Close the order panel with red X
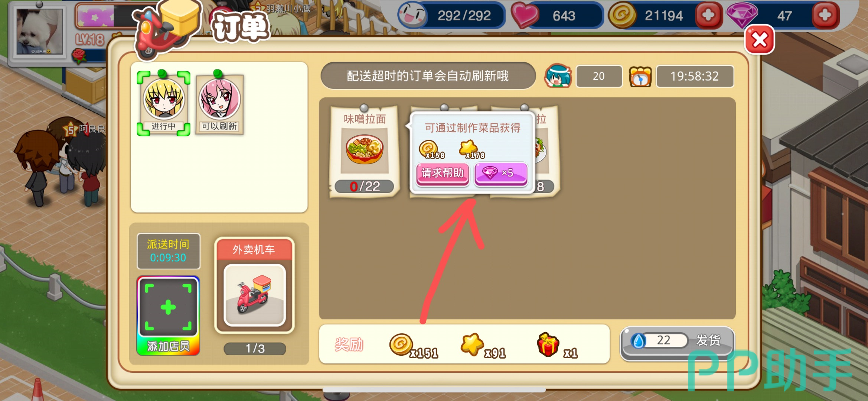 coord(759,40)
